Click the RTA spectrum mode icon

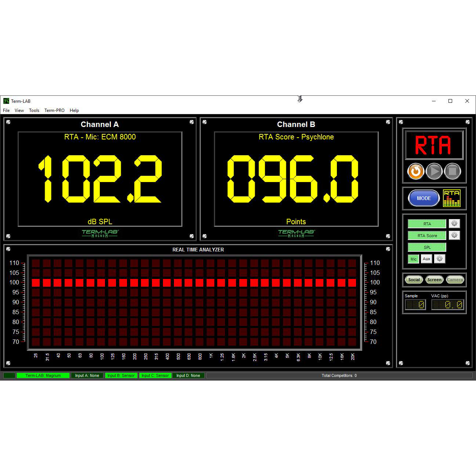click(x=451, y=198)
